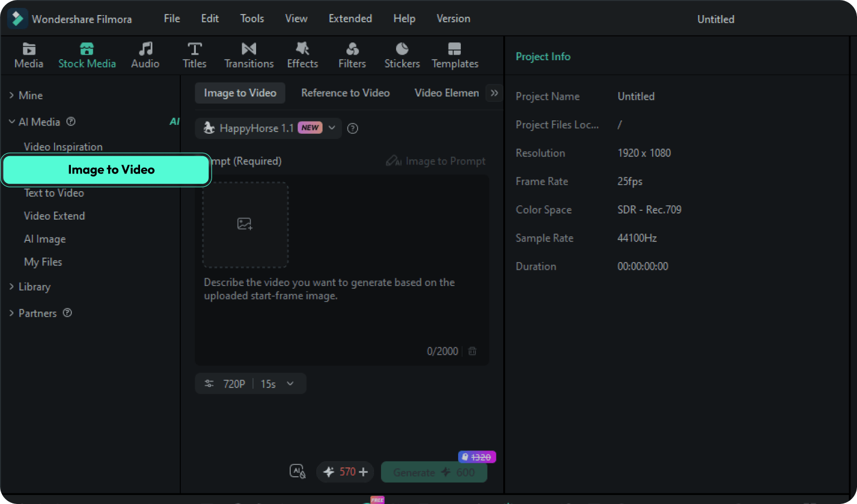This screenshot has width=857, height=504.
Task: Click the 1320 discount badge
Action: (477, 457)
